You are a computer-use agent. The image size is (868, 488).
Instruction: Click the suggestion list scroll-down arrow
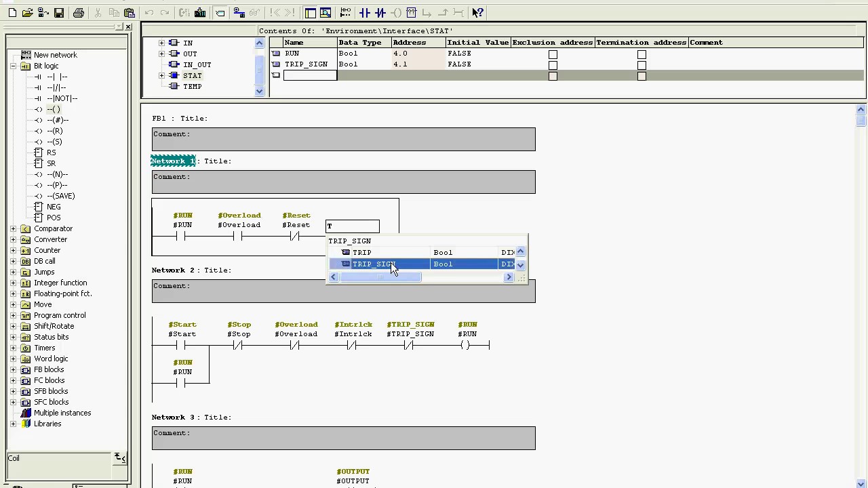tap(520, 264)
